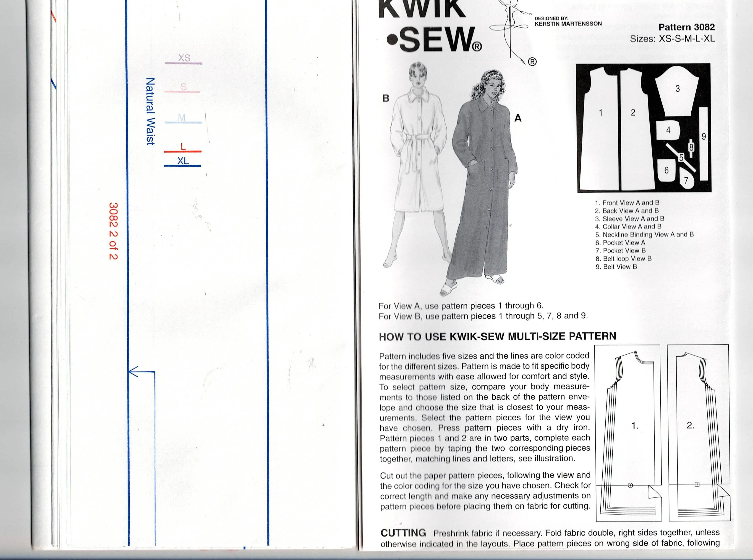753x560 pixels.
Task: Click the Natural Waist vertical text
Action: point(150,111)
